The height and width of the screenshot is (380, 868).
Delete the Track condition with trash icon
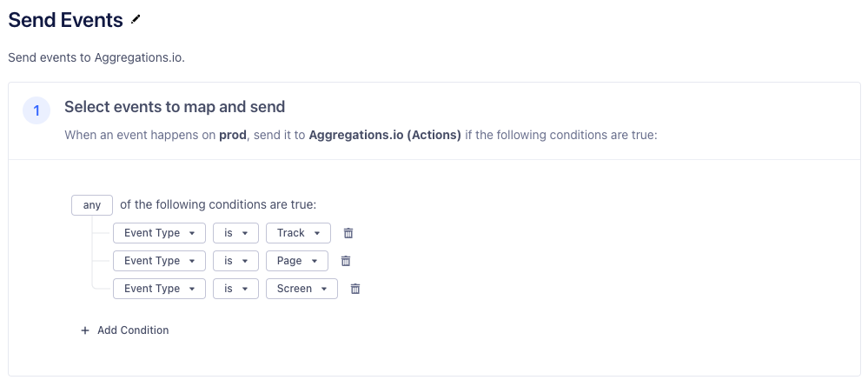348,233
